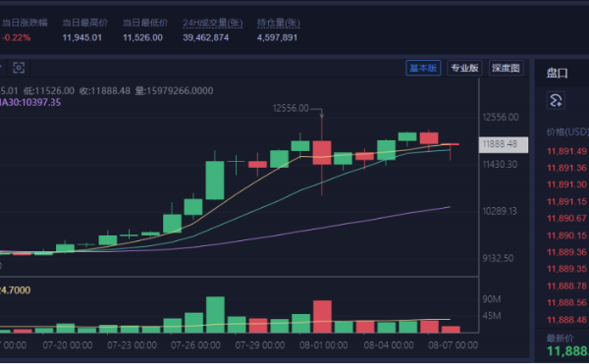Click the 当日最低价 label
589x364 pixels.
tap(145, 23)
